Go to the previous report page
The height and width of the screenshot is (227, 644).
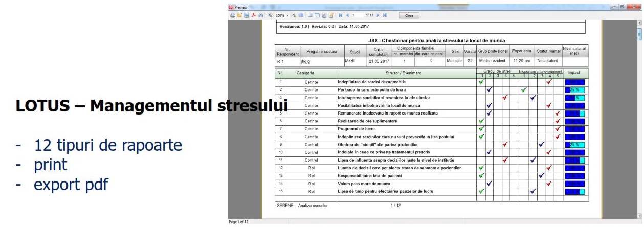(347, 15)
